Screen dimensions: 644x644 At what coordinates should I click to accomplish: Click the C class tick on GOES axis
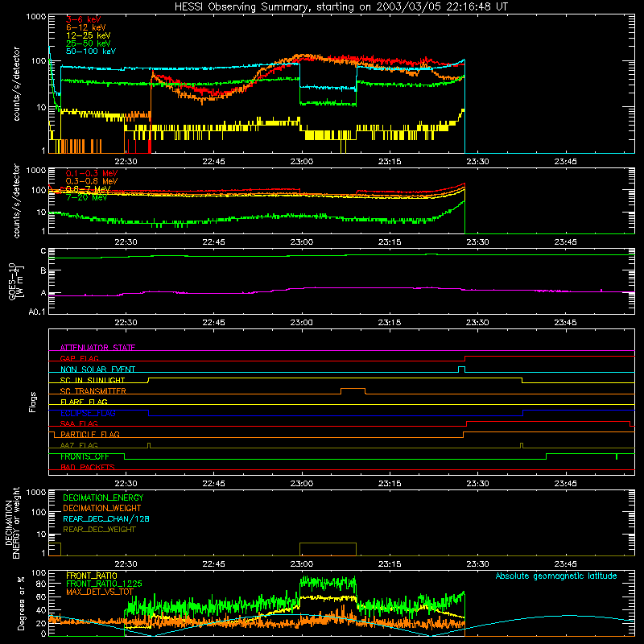[43, 251]
